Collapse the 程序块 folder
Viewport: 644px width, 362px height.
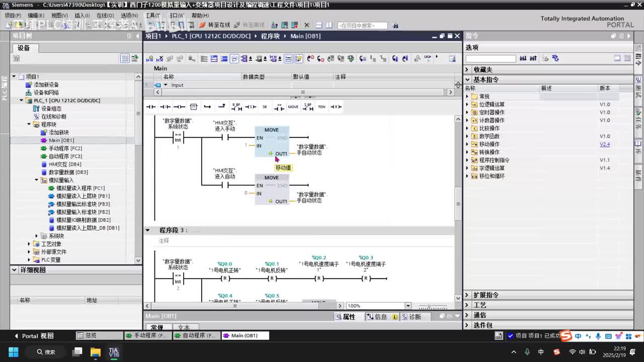29,124
